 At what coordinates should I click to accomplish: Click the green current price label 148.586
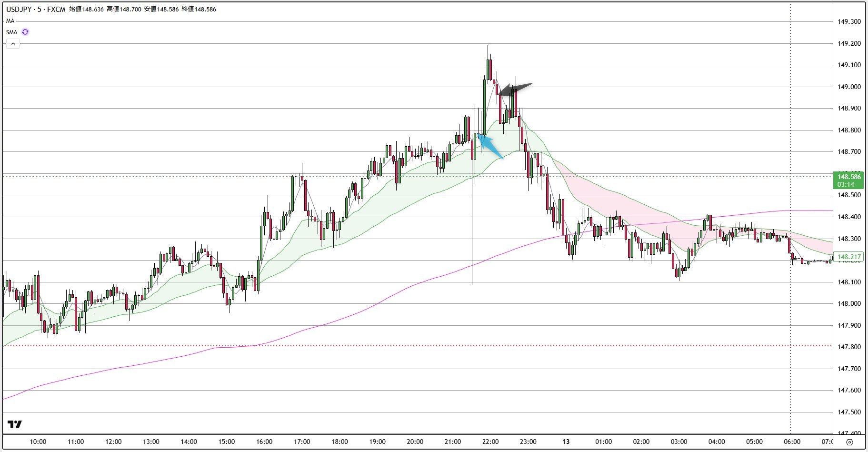click(849, 180)
